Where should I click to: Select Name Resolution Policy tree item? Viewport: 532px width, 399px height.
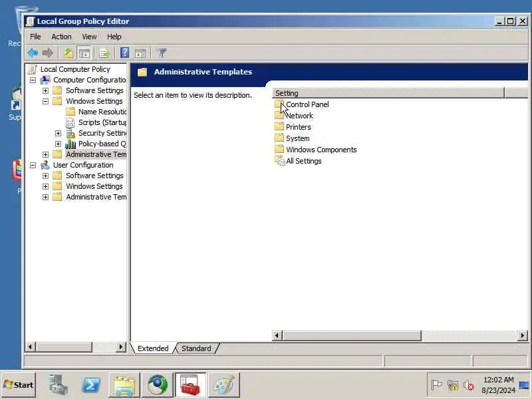click(x=102, y=112)
